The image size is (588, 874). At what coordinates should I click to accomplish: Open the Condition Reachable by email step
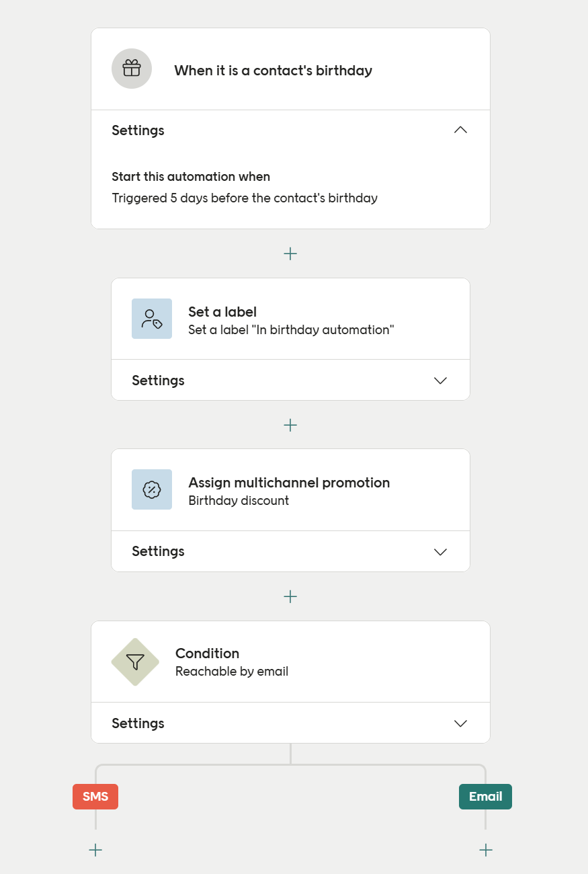click(x=290, y=662)
